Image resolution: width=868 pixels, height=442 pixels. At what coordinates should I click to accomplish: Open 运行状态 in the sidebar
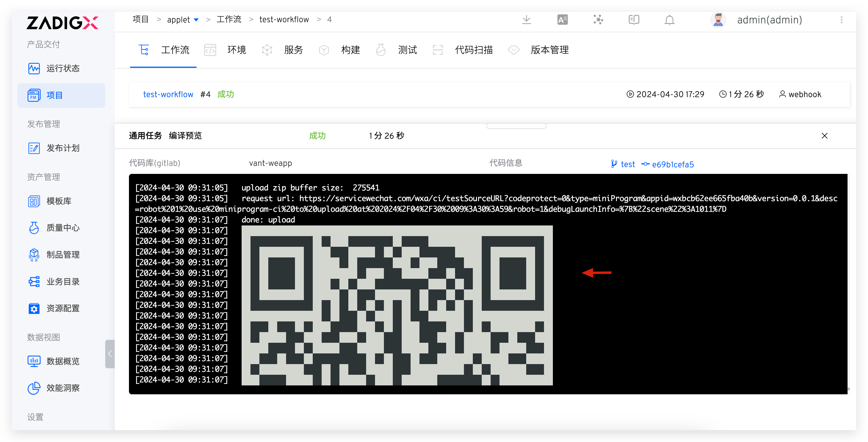[x=61, y=68]
